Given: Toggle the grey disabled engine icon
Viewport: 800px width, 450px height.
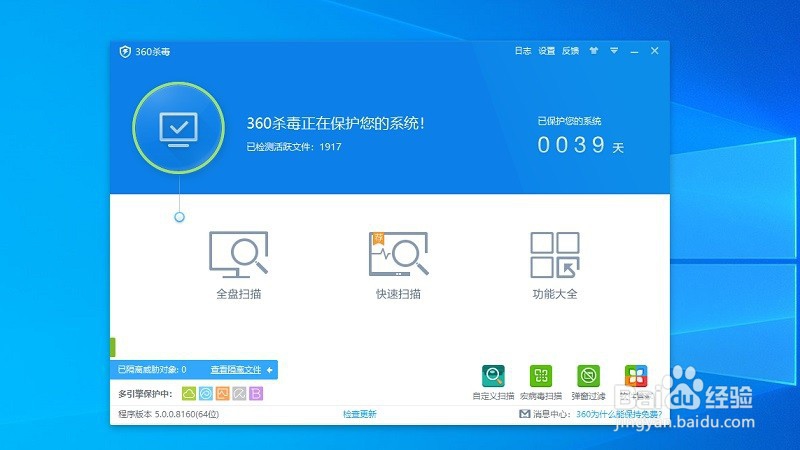Looking at the screenshot, I should coord(239,393).
